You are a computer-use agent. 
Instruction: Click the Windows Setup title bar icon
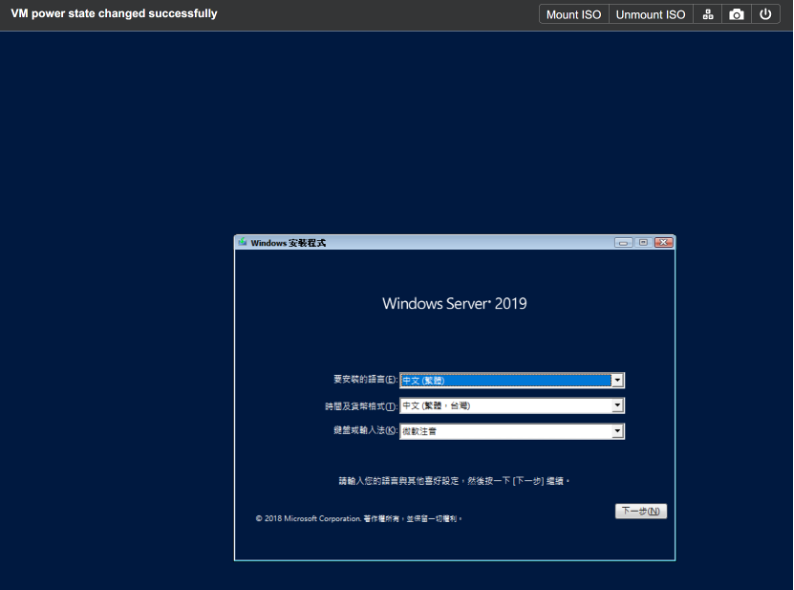(243, 242)
